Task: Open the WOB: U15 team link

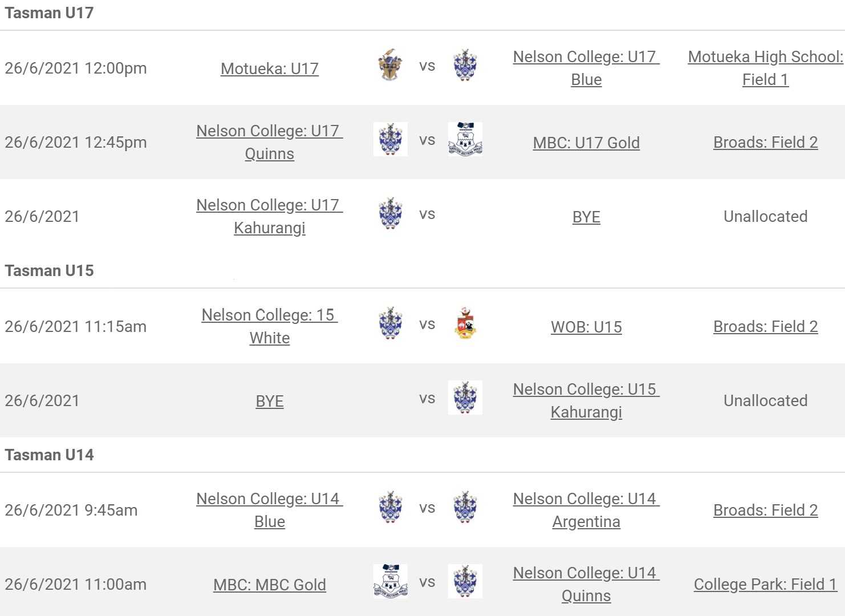Action: pos(586,327)
